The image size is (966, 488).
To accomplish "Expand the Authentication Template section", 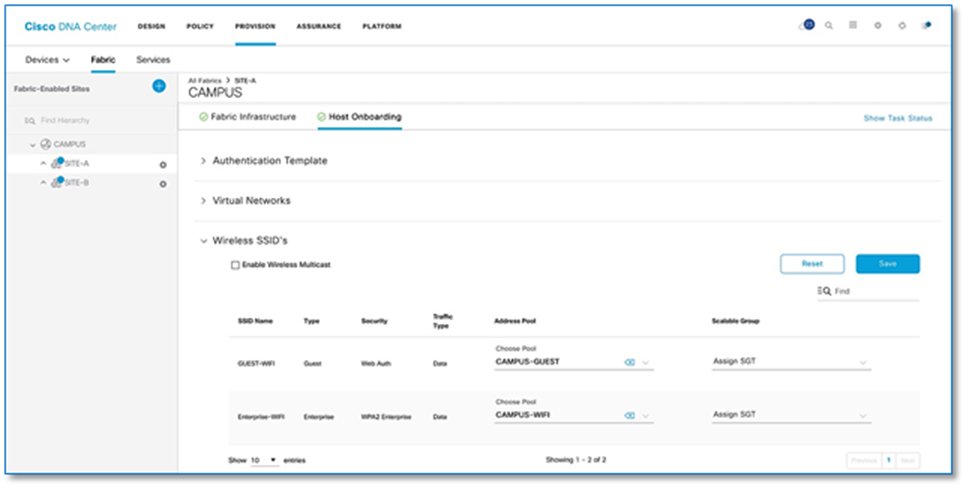I will tap(203, 161).
